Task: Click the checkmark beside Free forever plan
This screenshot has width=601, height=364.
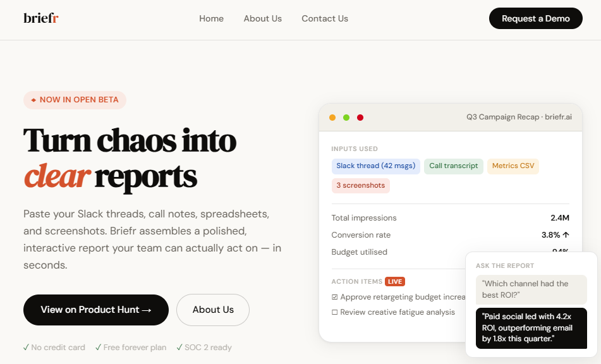Action: coord(98,348)
